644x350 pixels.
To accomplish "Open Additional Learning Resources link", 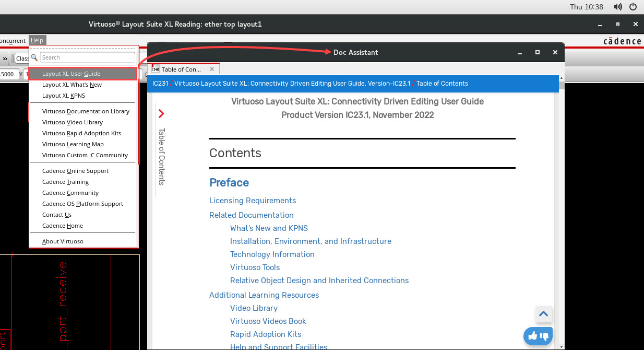I will tap(264, 295).
